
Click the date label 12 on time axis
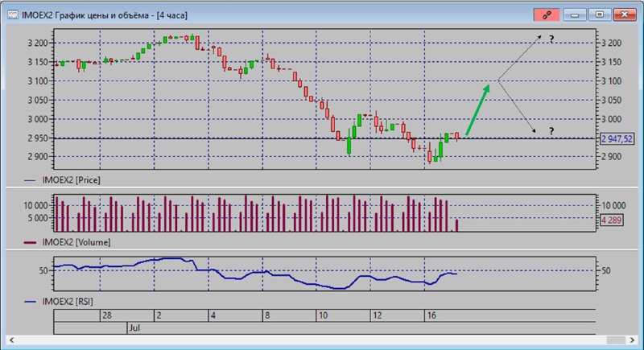coord(377,315)
